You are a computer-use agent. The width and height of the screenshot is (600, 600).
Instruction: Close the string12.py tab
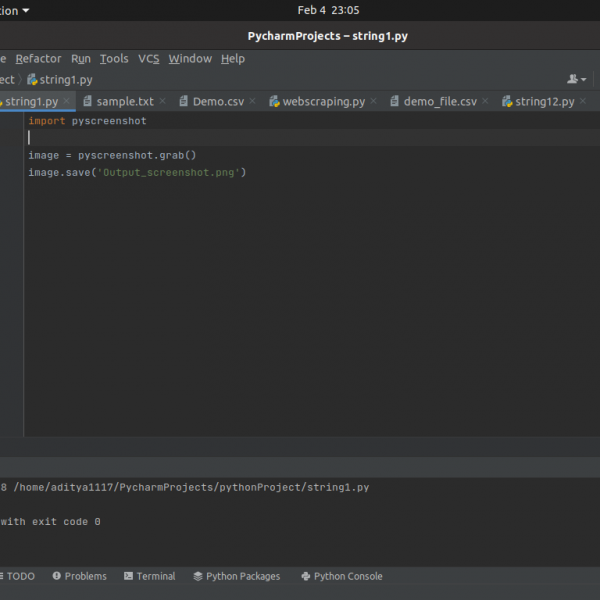[583, 101]
